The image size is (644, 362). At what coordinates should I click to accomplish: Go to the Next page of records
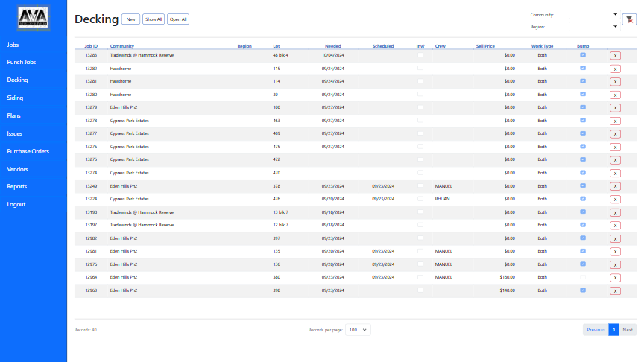click(x=628, y=330)
